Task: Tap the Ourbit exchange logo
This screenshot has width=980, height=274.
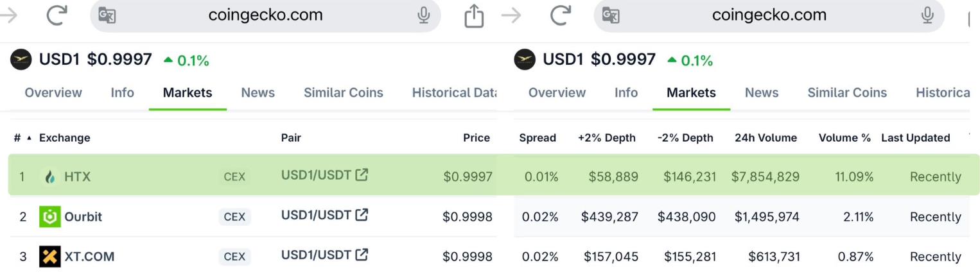Action: click(x=49, y=217)
